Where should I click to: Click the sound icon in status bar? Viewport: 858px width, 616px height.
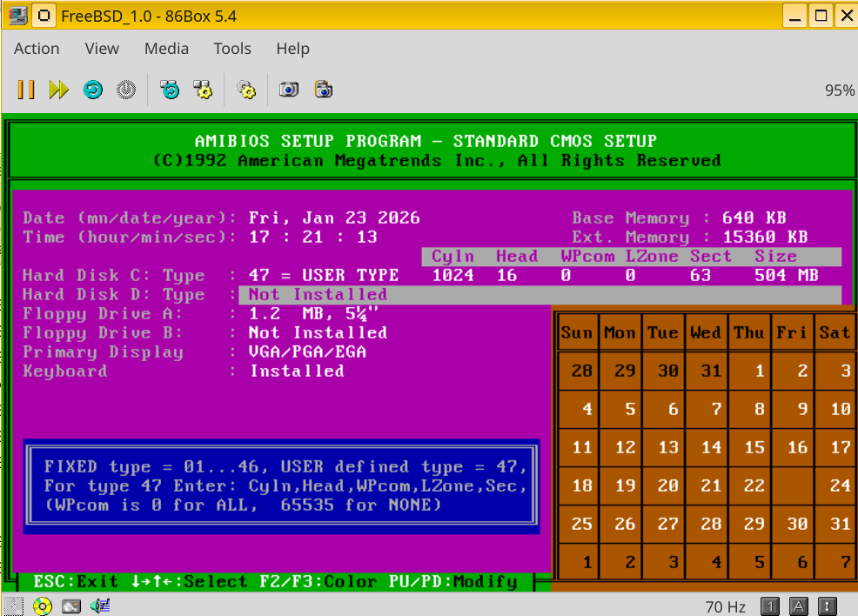pyautogui.click(x=99, y=606)
